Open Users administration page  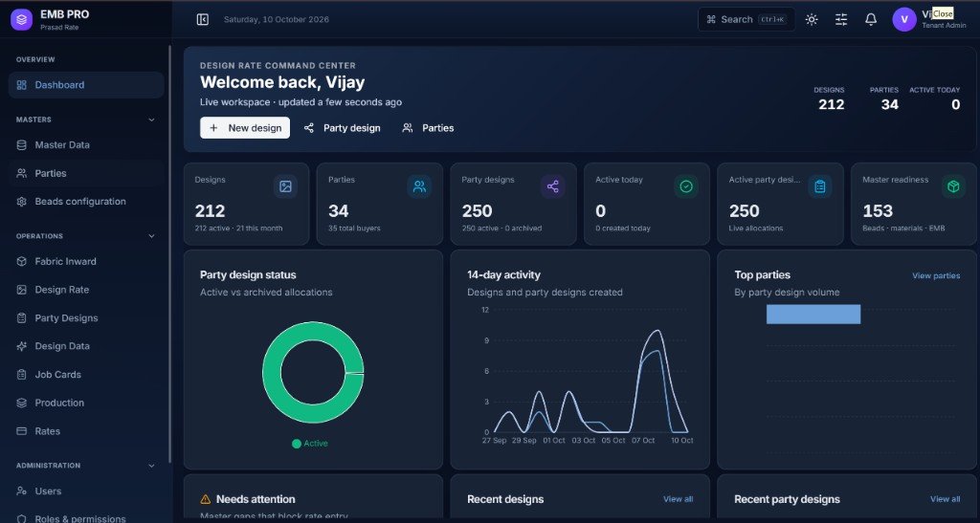pos(86,491)
